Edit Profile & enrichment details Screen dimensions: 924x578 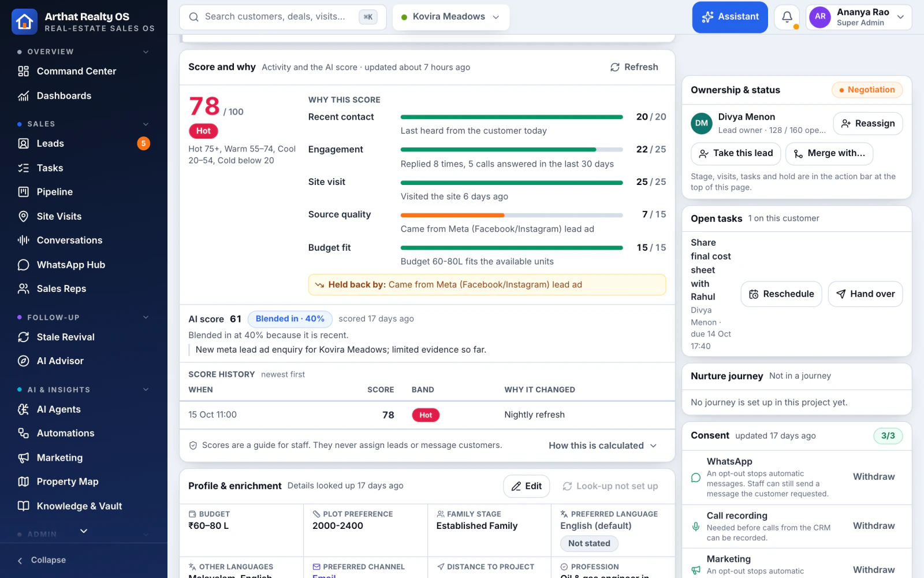coord(526,486)
